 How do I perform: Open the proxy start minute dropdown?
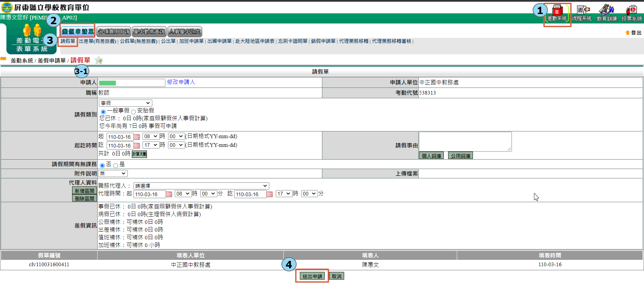click(x=209, y=194)
